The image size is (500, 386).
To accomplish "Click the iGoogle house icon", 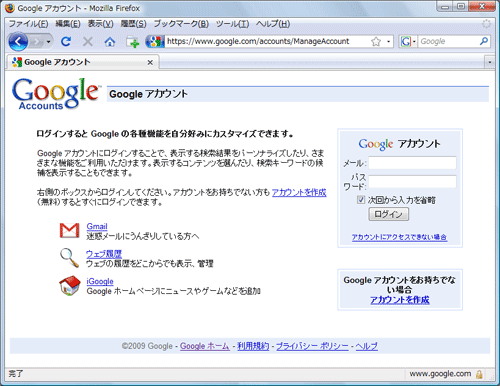I will point(70,285).
